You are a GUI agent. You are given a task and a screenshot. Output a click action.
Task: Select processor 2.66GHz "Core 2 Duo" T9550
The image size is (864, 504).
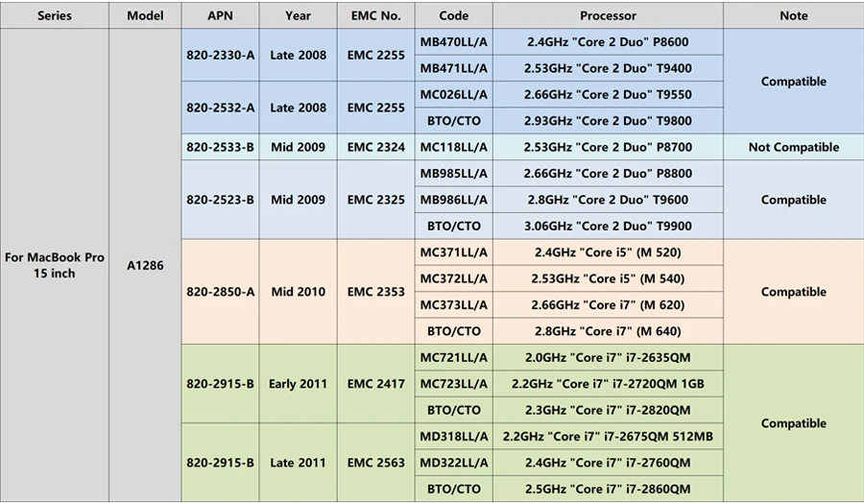pos(608,94)
